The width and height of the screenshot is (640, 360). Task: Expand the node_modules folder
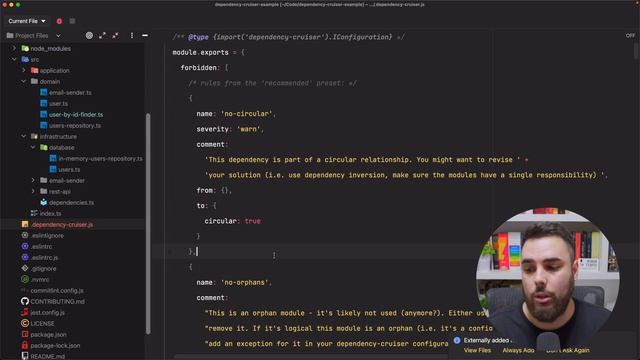click(14, 48)
